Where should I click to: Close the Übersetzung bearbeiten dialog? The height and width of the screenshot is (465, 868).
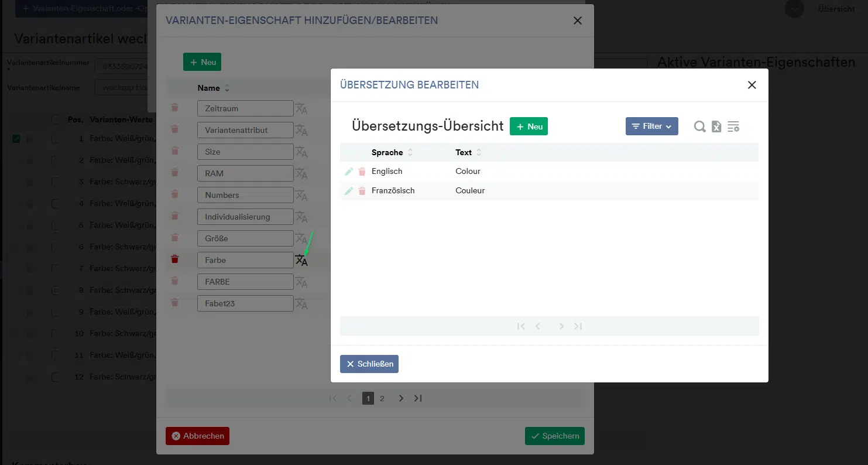[752, 85]
